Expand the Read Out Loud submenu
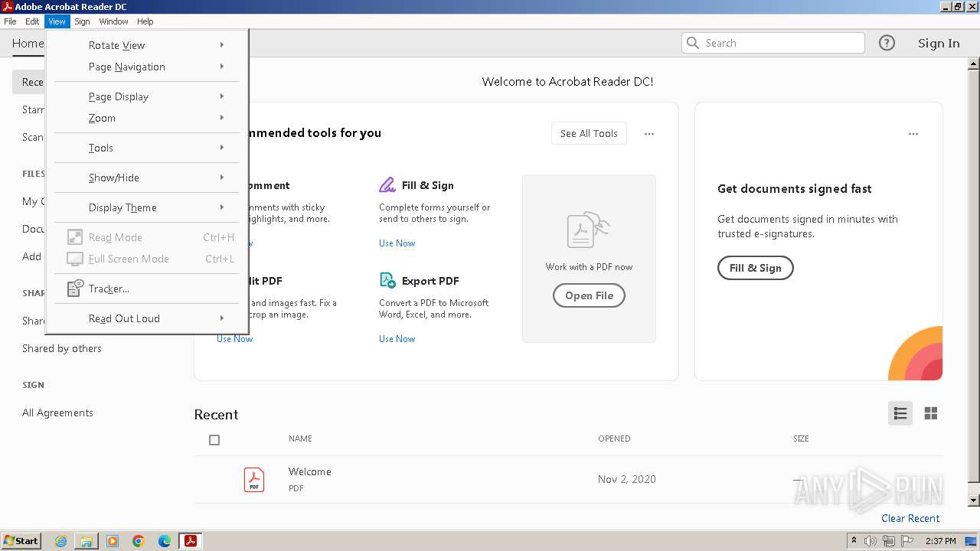 146,318
